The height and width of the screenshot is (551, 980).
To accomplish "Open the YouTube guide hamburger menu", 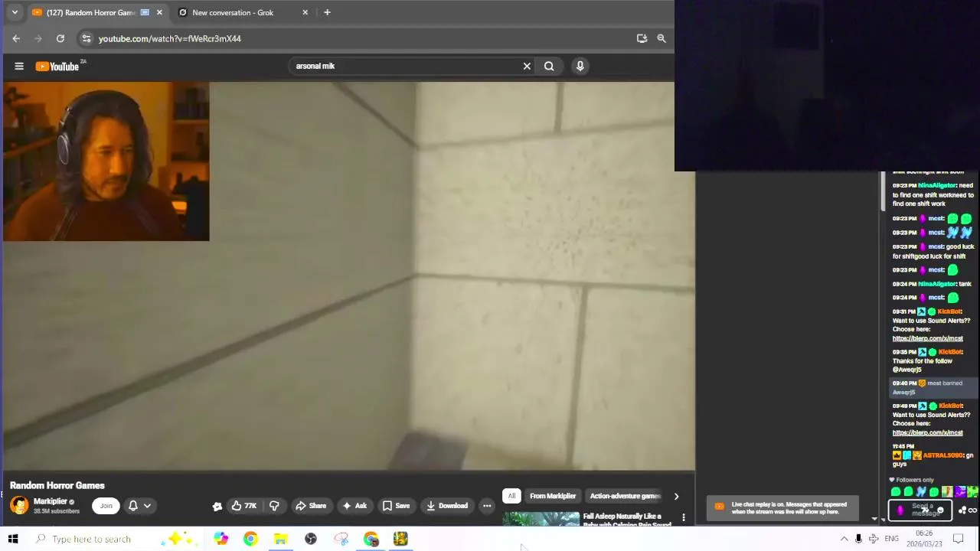I will pos(19,67).
